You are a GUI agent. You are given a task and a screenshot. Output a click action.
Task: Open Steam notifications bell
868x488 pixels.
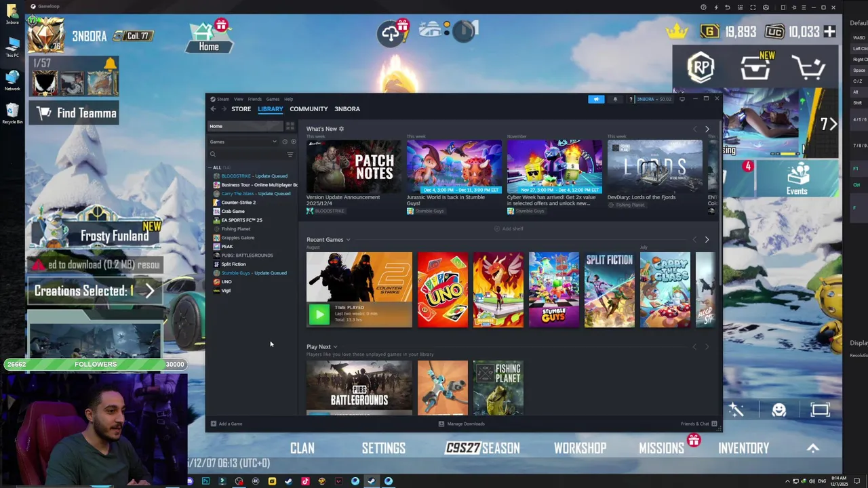pyautogui.click(x=615, y=99)
